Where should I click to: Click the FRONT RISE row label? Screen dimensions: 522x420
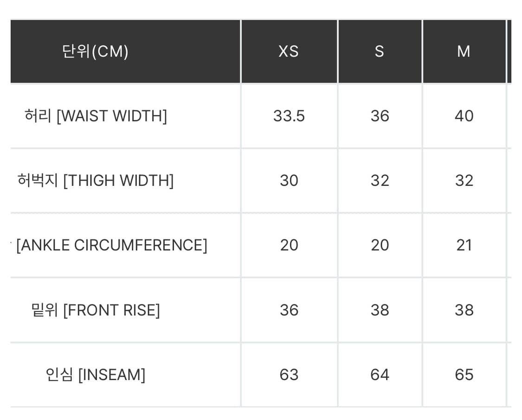tap(96, 310)
